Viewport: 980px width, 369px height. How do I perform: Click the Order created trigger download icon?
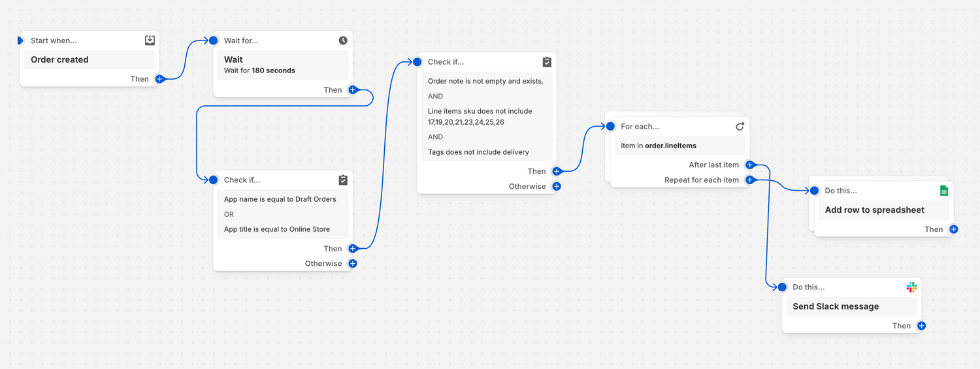(x=150, y=40)
